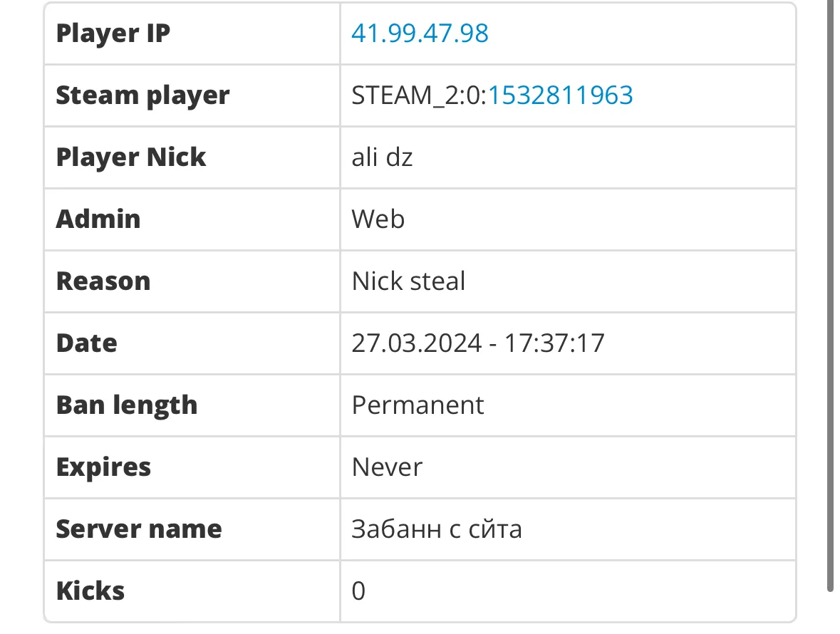Click the Server name value Забанн с сйта
The height and width of the screenshot is (634, 840).
(437, 529)
